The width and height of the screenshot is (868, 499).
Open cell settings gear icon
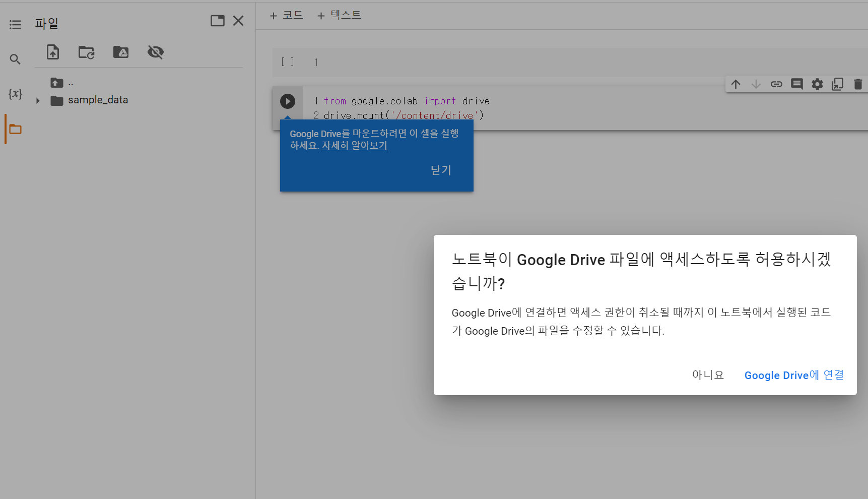coord(817,84)
